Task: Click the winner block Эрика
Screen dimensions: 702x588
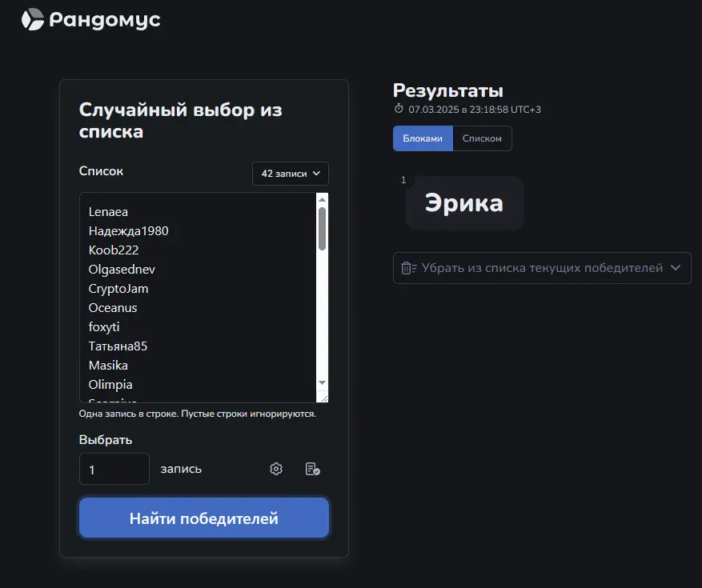Action: pyautogui.click(x=464, y=203)
